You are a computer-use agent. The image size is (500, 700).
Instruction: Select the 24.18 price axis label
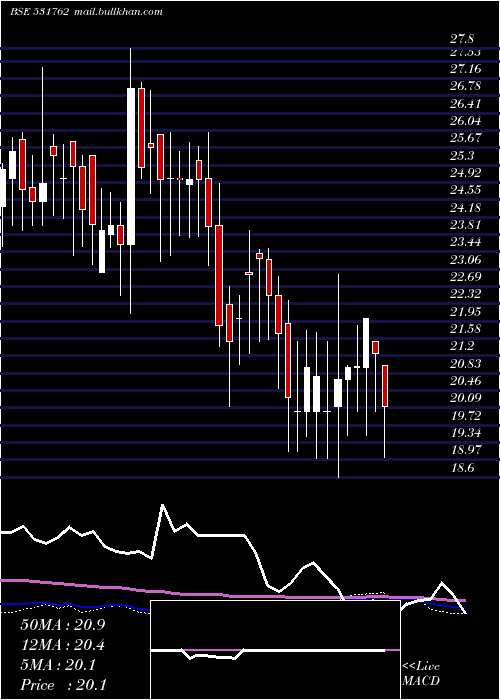click(466, 208)
